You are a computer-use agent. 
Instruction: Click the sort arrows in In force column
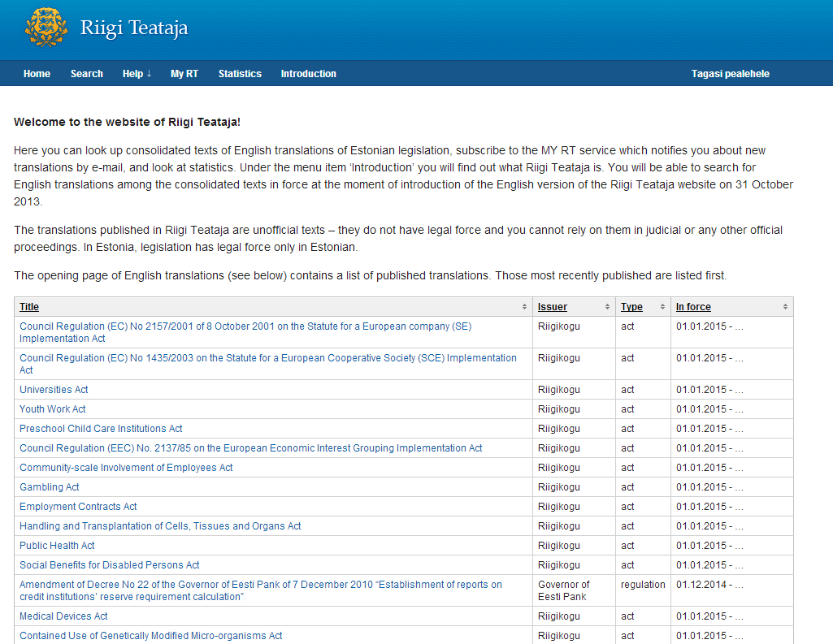click(785, 307)
